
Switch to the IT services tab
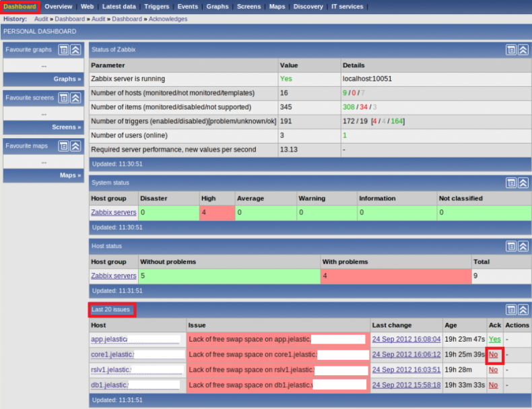(x=347, y=7)
